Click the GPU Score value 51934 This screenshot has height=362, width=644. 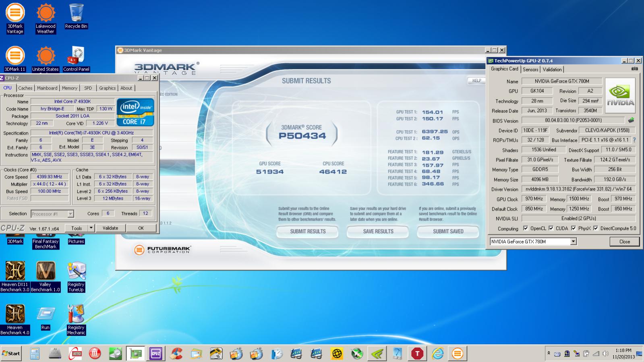(270, 172)
